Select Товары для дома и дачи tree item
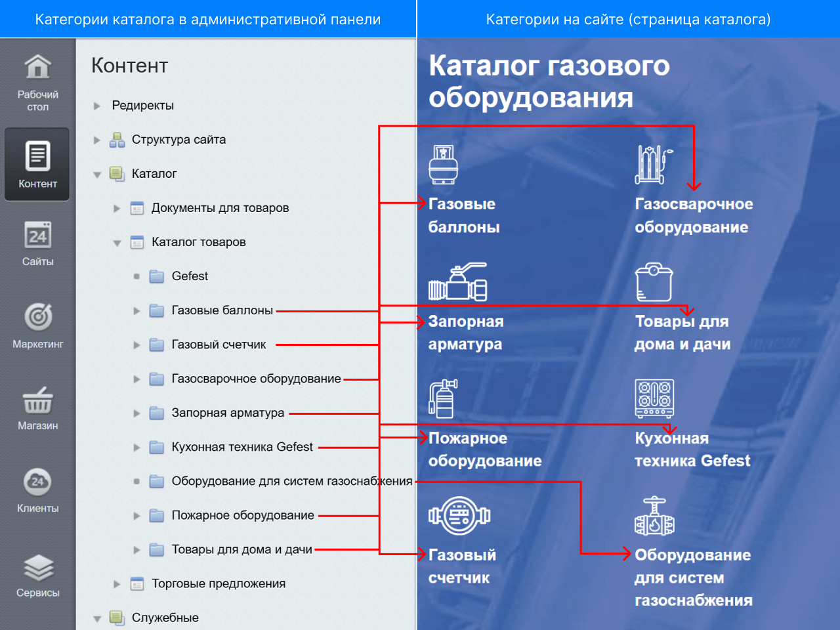 click(x=241, y=549)
